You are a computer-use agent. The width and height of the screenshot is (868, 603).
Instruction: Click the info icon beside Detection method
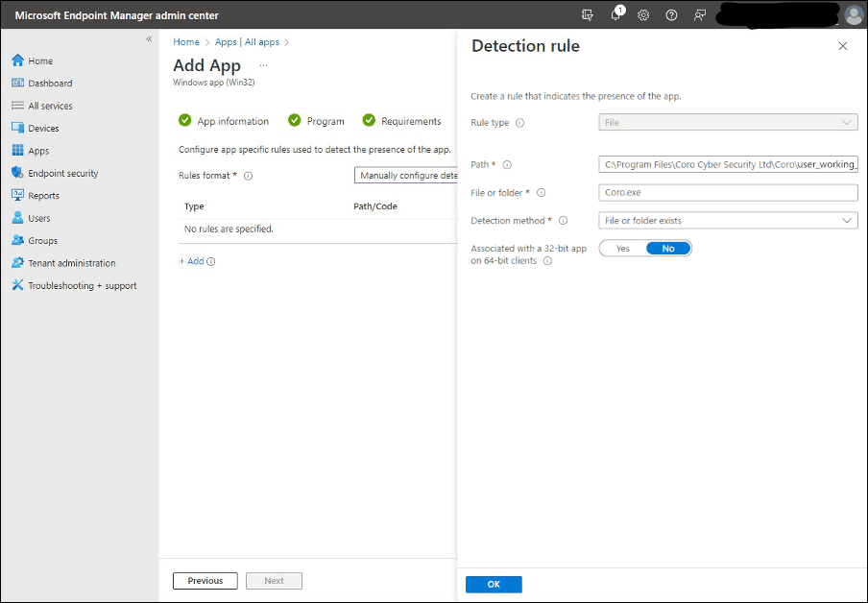tap(563, 221)
